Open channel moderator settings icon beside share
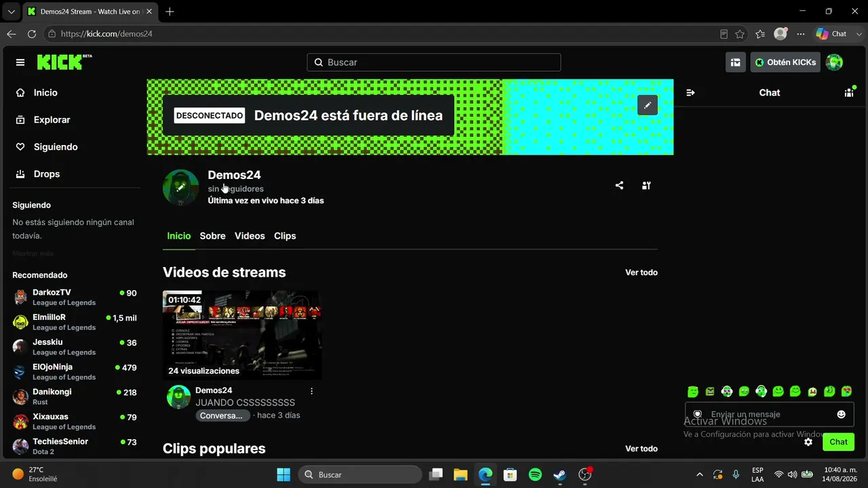 coord(646,186)
